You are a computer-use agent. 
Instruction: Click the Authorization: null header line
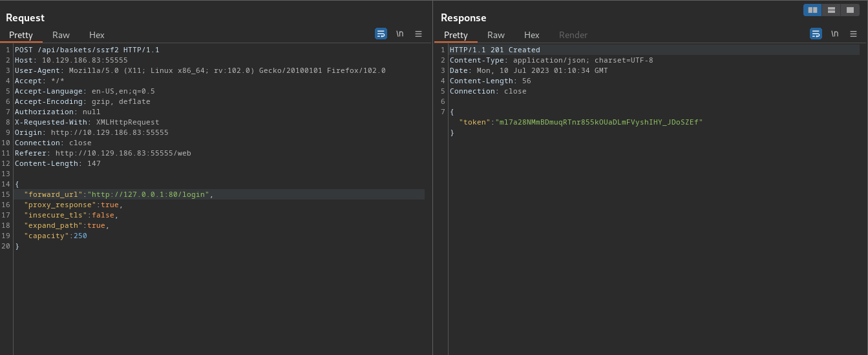tap(58, 112)
